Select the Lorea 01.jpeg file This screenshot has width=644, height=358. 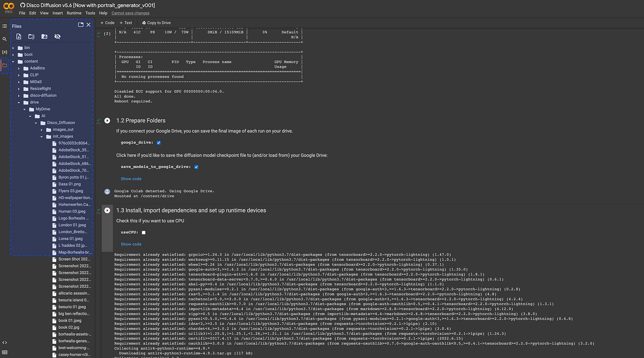pyautogui.click(x=70, y=239)
